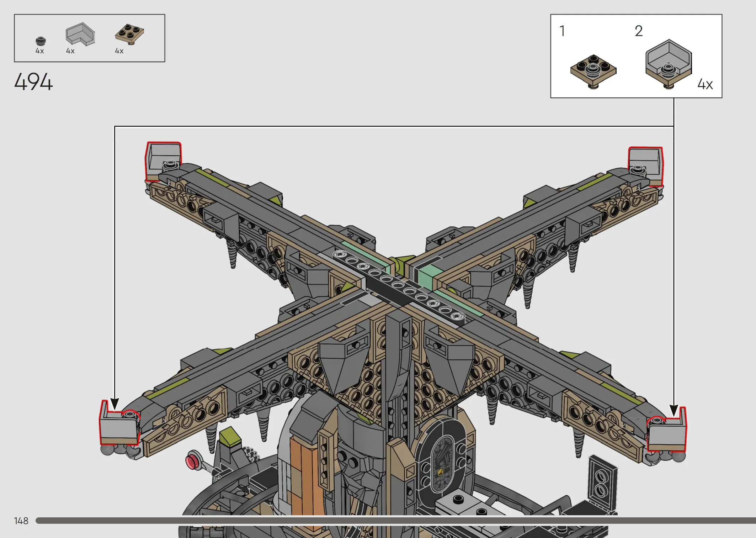
Task: Click the page progress bar at the bottom
Action: [x=396, y=521]
